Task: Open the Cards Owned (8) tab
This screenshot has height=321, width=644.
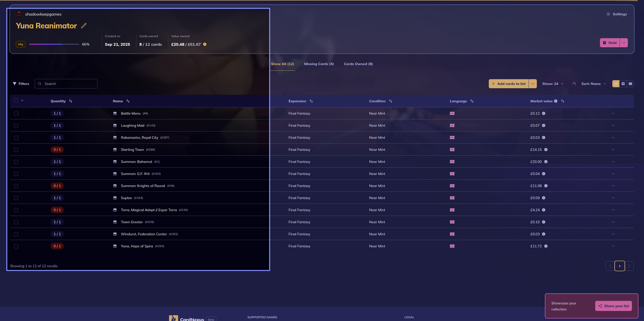Action: pyautogui.click(x=358, y=64)
